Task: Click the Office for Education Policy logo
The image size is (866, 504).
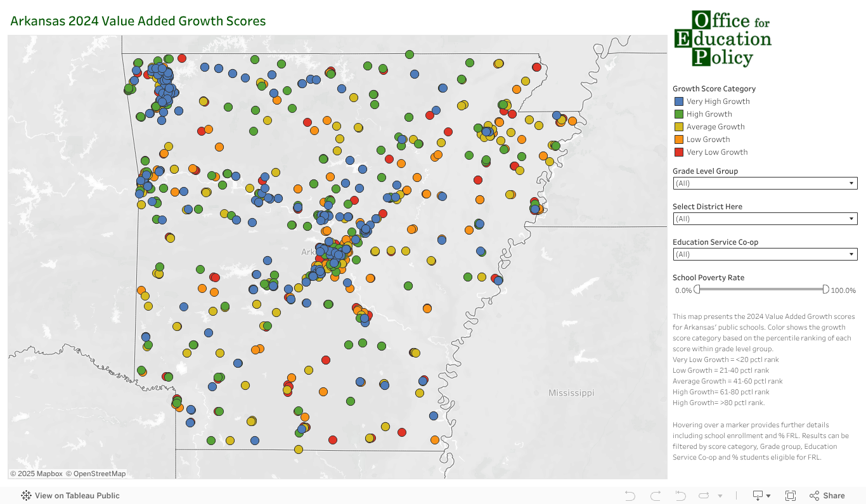Action: tap(722, 39)
